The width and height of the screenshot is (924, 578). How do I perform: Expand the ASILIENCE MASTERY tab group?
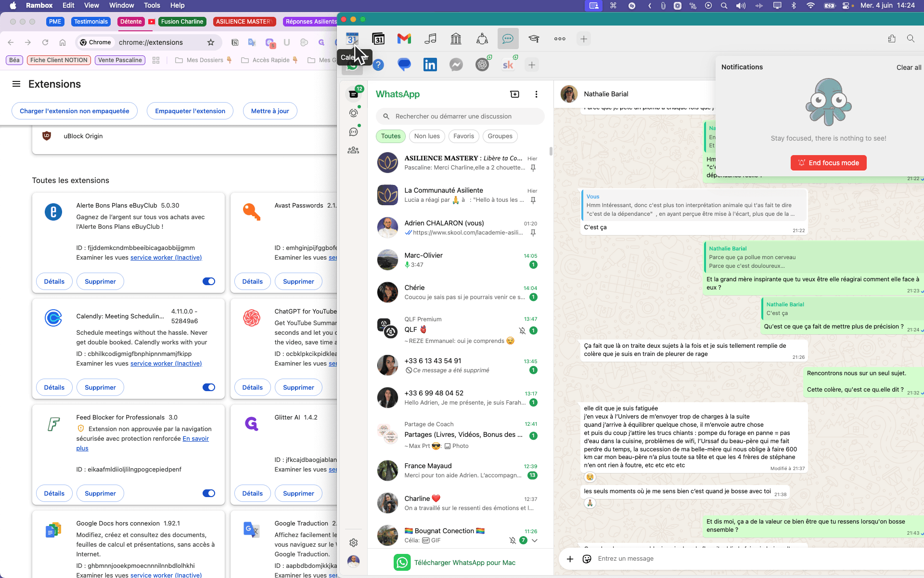click(244, 22)
